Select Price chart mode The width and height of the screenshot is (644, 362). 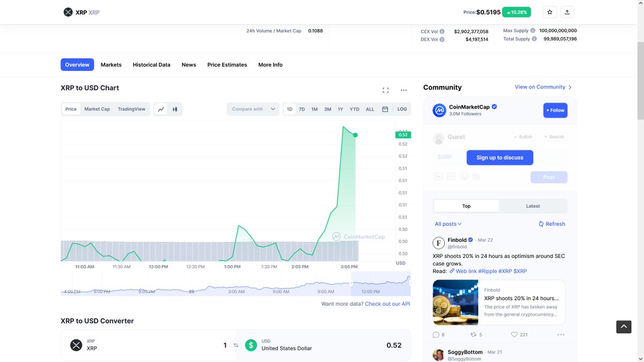(x=71, y=109)
